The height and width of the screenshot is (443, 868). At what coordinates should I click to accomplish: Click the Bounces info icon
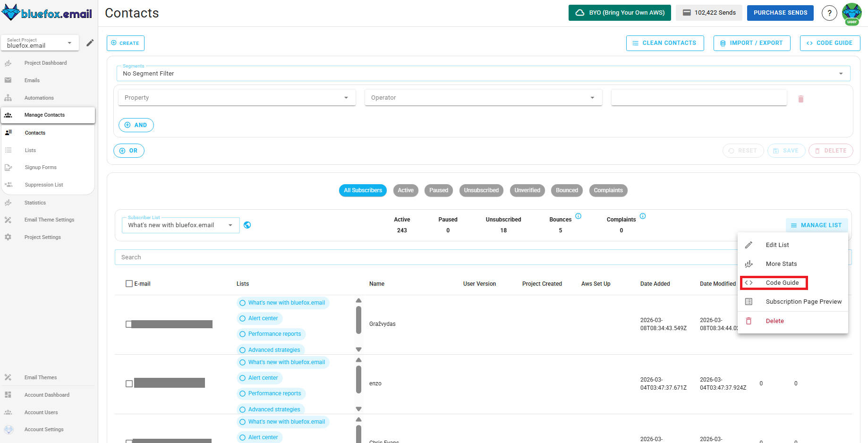[x=578, y=216]
